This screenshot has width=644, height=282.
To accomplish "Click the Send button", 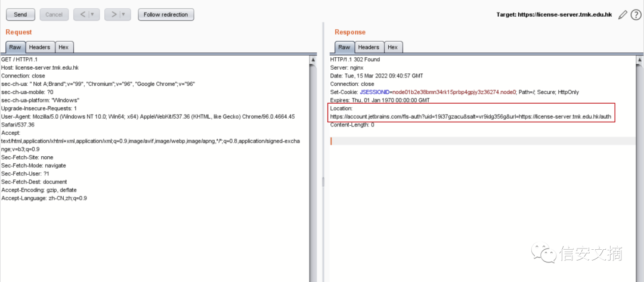I will [20, 14].
